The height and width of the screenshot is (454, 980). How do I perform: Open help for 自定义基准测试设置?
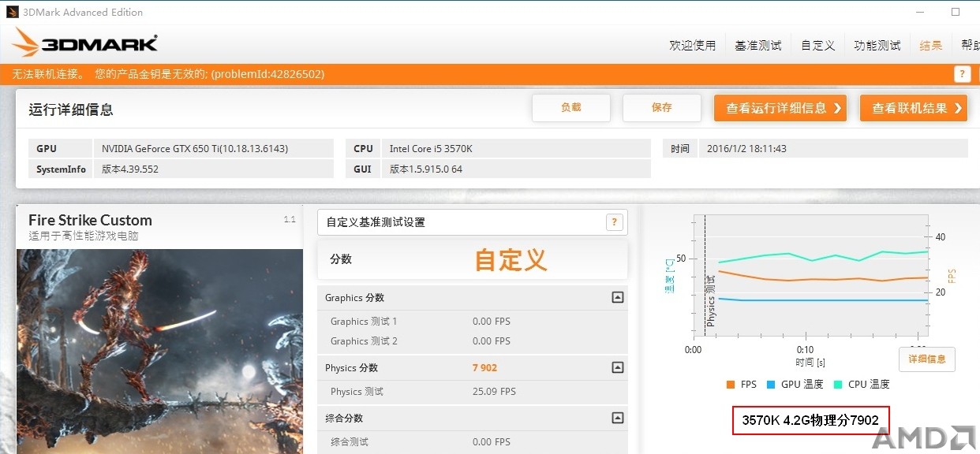click(615, 222)
